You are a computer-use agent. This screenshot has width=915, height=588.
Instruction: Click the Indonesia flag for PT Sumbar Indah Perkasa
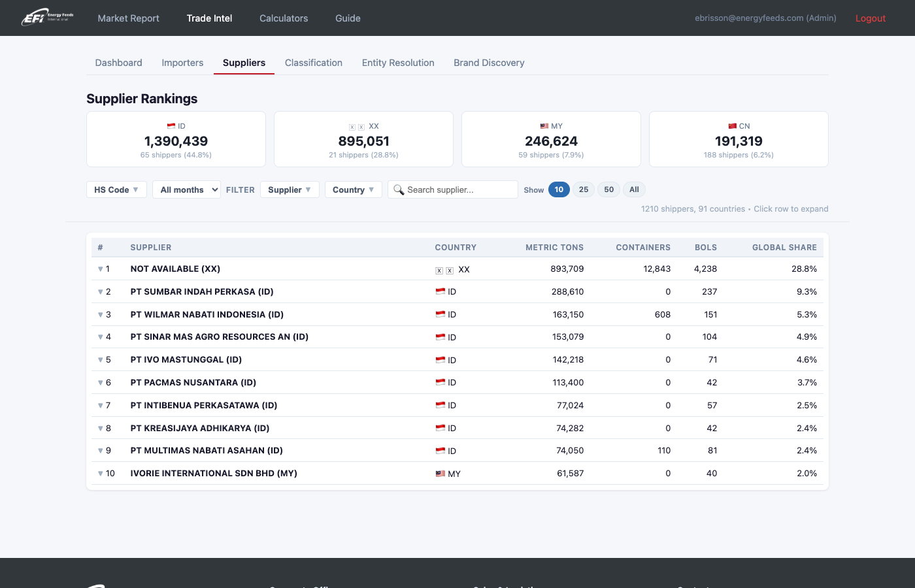[x=441, y=292]
